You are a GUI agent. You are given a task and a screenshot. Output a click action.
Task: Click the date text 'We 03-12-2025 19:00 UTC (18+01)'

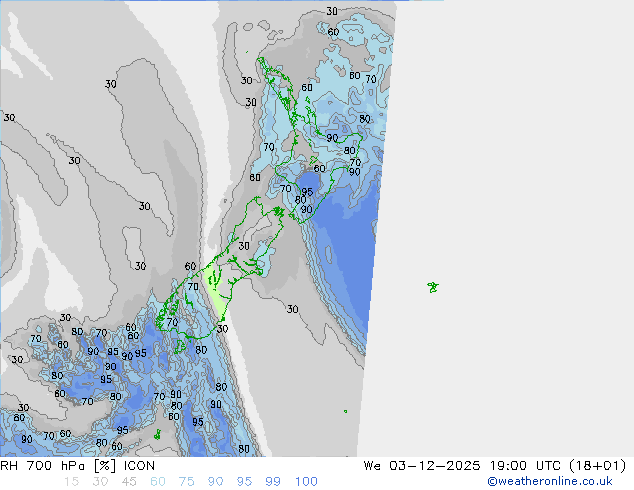coord(495,466)
